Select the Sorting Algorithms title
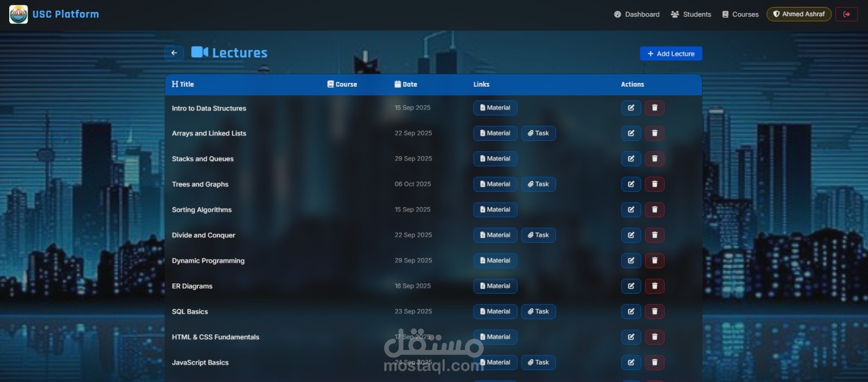The height and width of the screenshot is (382, 868). coord(202,210)
